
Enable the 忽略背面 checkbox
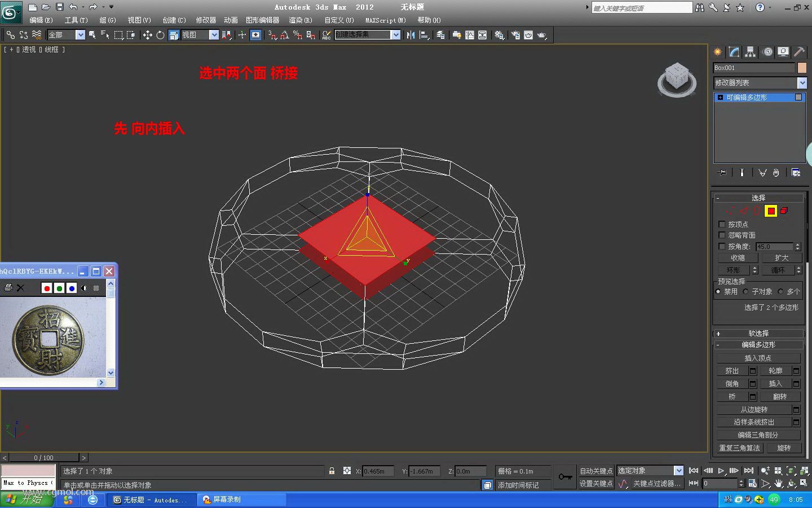tap(722, 235)
